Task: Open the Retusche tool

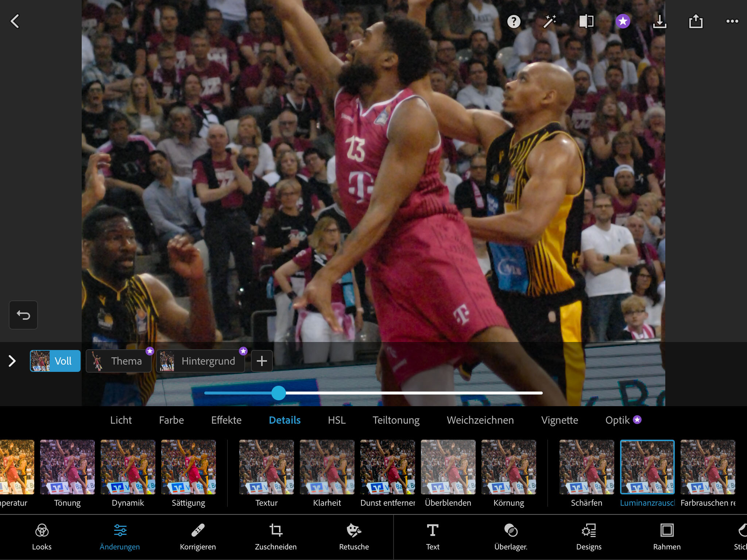Action: pyautogui.click(x=354, y=537)
